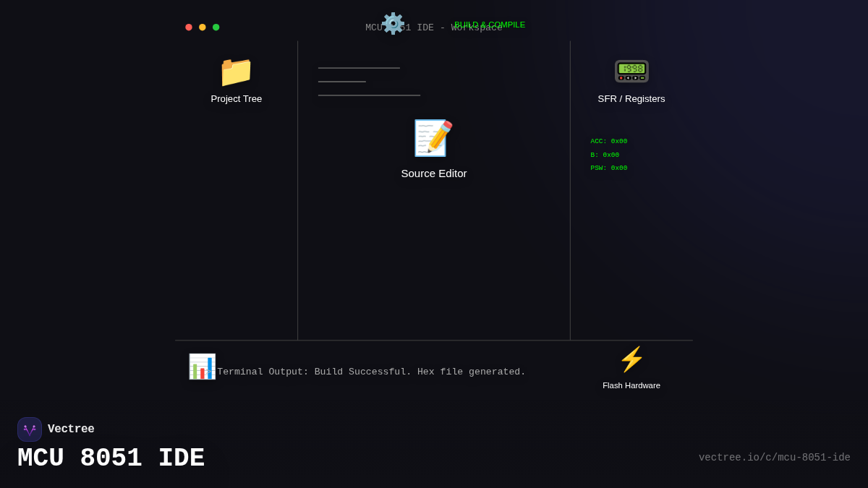
Task: Open the Project Tree folder icon
Action: click(236, 72)
